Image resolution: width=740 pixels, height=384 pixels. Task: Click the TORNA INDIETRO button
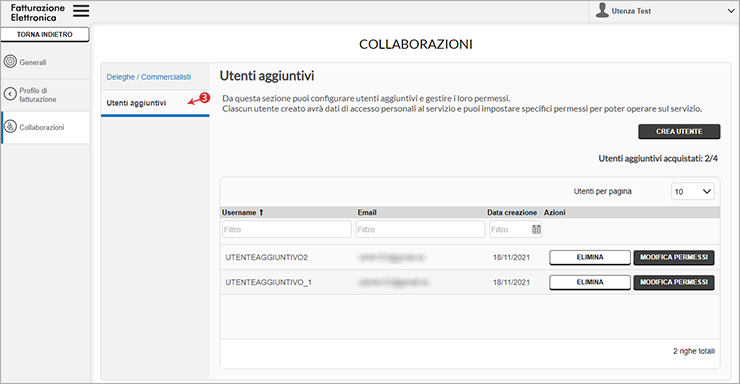pyautogui.click(x=45, y=34)
